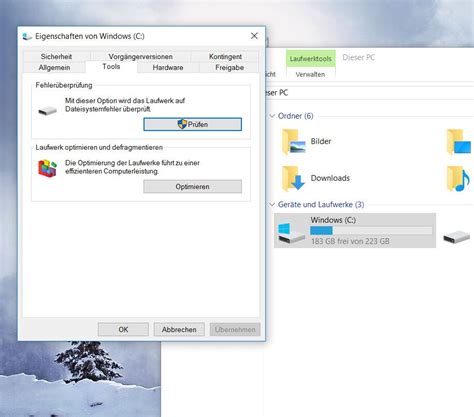Switch to the Allgemein tab
The image size is (474, 417).
(54, 67)
